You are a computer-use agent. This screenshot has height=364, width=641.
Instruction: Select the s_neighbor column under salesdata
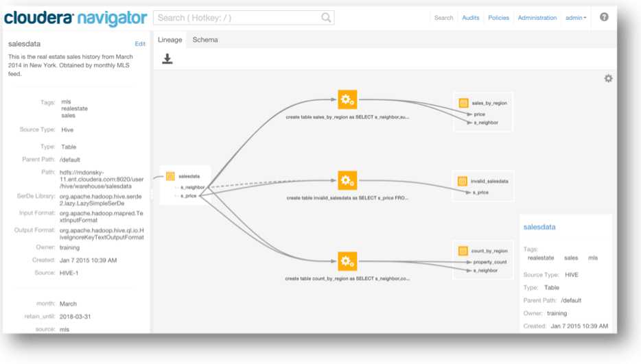[193, 187]
